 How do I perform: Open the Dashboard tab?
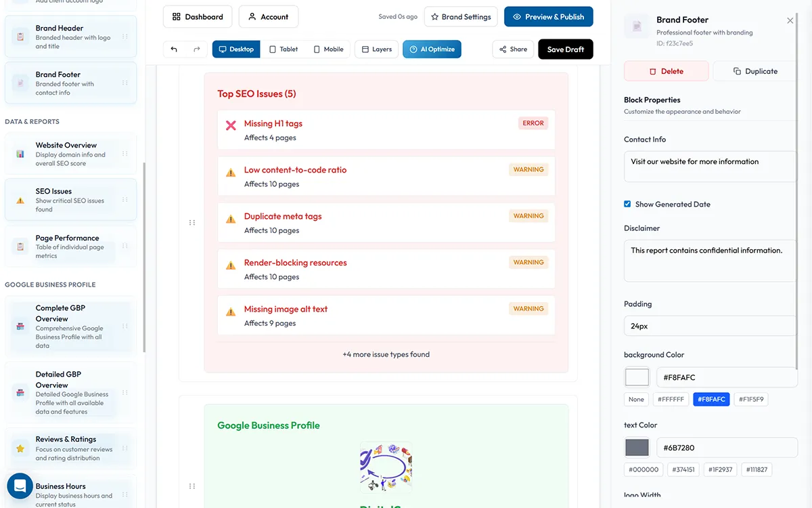coord(197,17)
